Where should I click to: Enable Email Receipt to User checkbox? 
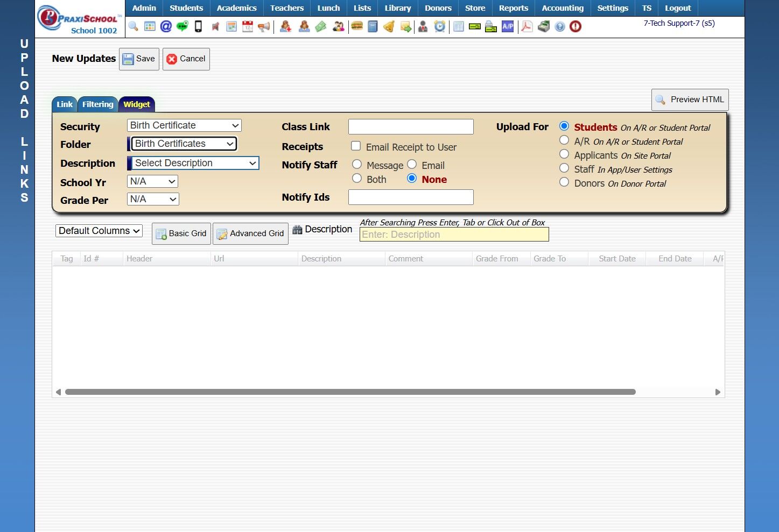coord(356,146)
